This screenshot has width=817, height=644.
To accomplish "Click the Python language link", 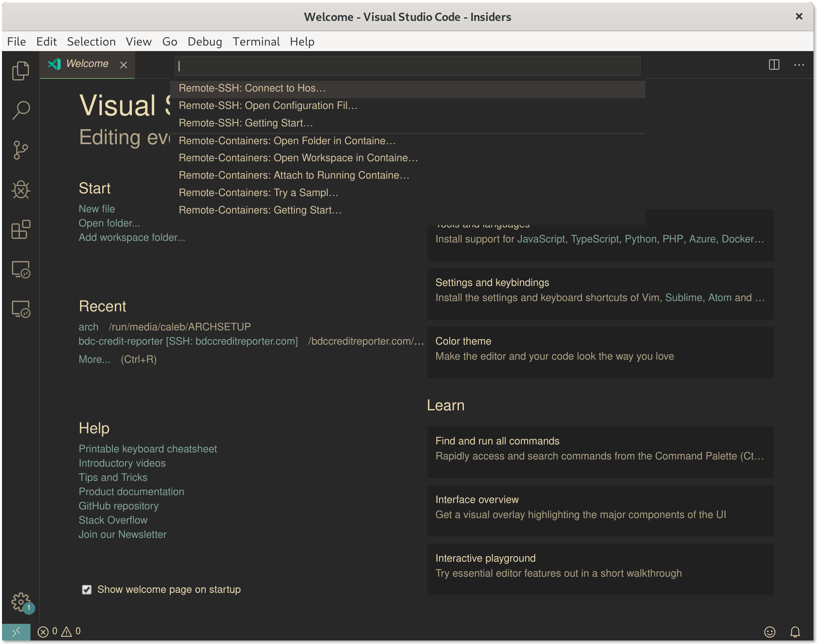I will pyautogui.click(x=640, y=239).
